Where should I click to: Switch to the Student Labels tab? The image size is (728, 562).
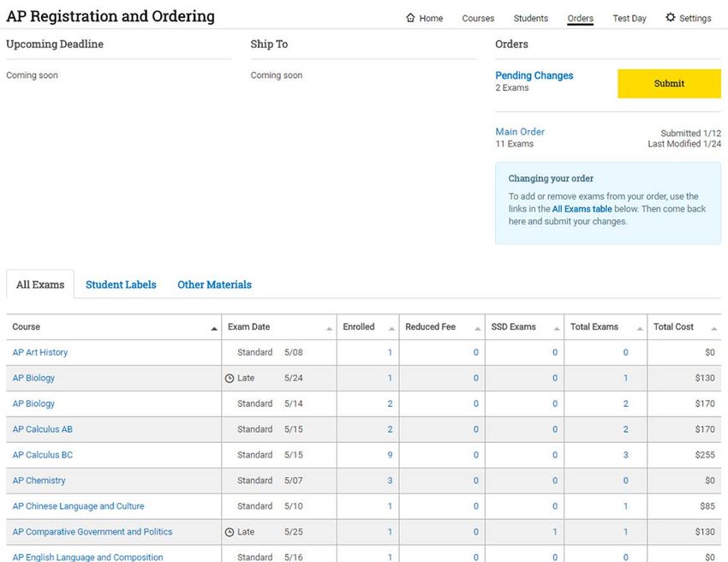[121, 284]
